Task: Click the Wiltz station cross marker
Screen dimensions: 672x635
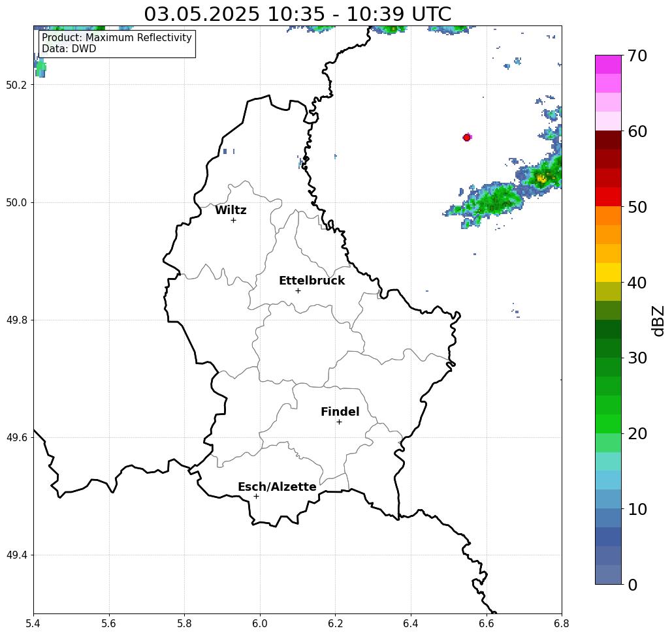Action: click(x=234, y=221)
